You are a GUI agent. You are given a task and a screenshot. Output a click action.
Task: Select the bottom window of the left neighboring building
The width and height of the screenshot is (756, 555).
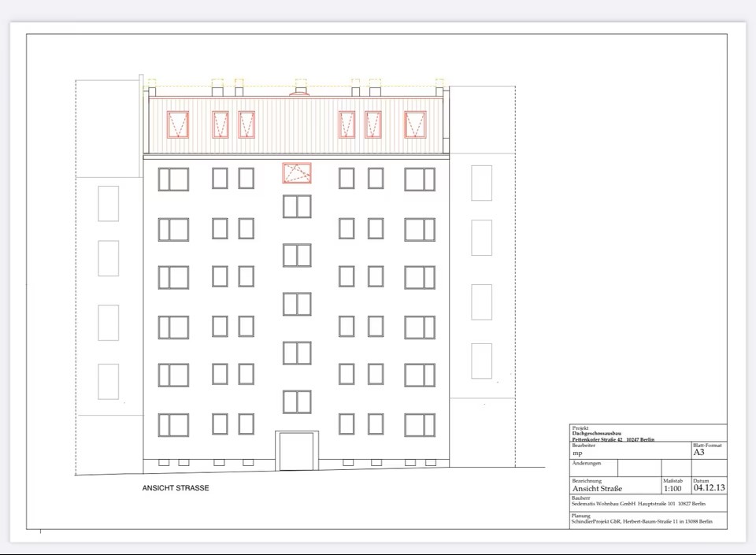click(109, 381)
